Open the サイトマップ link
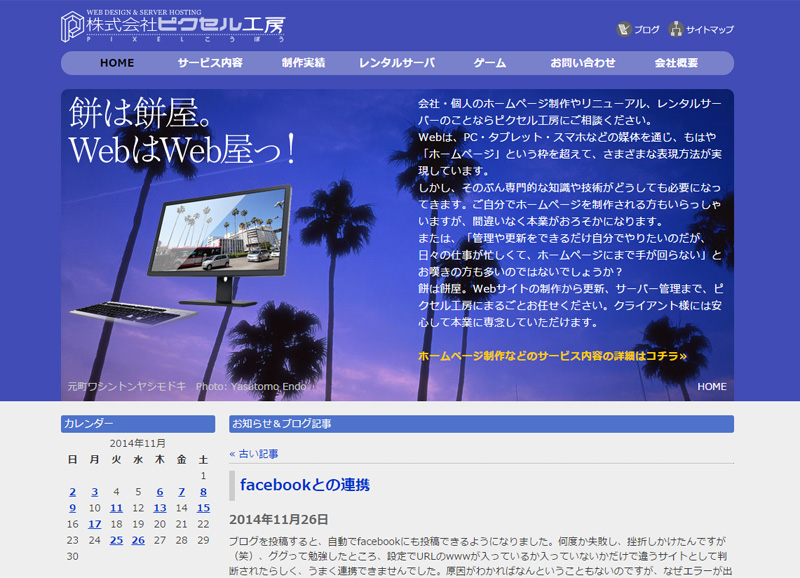800x578 pixels. [709, 30]
